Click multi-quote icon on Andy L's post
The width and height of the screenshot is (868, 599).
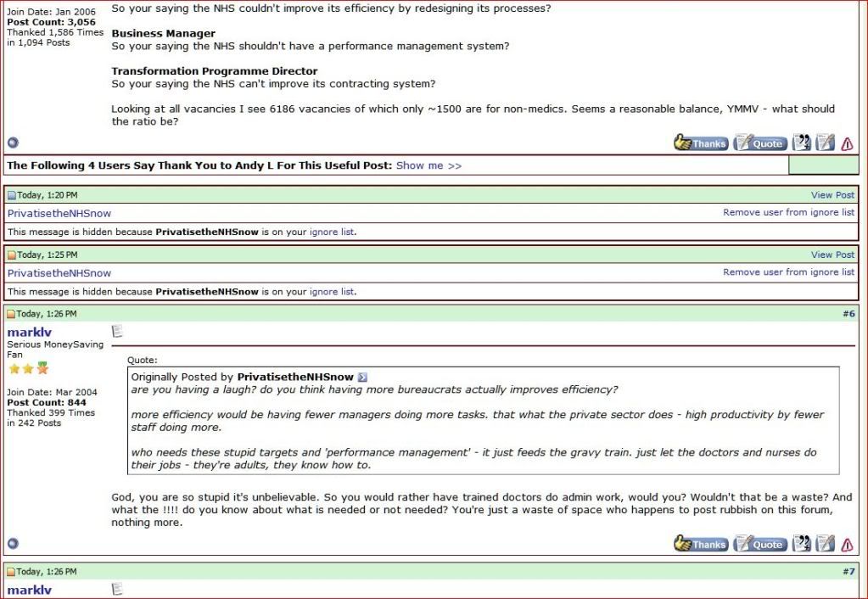coord(801,143)
